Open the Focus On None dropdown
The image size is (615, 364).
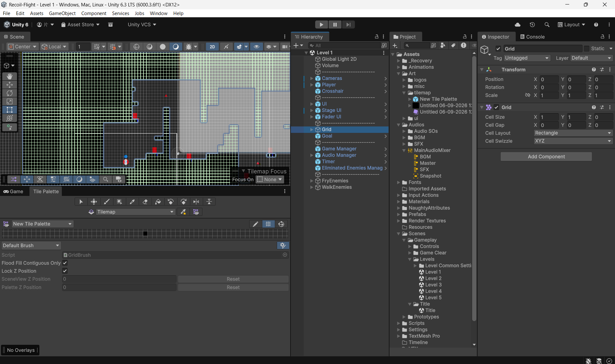[270, 180]
